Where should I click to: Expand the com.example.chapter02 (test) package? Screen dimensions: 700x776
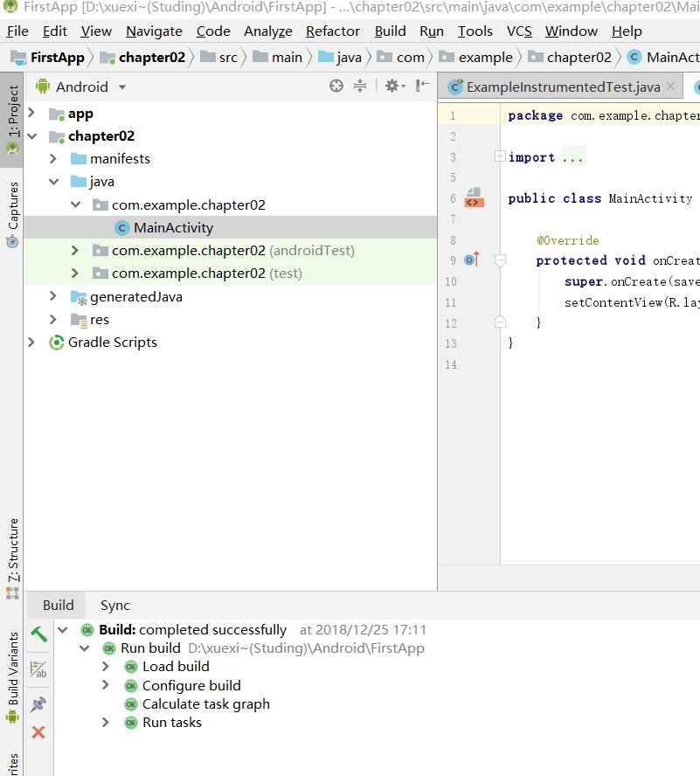[x=75, y=274]
